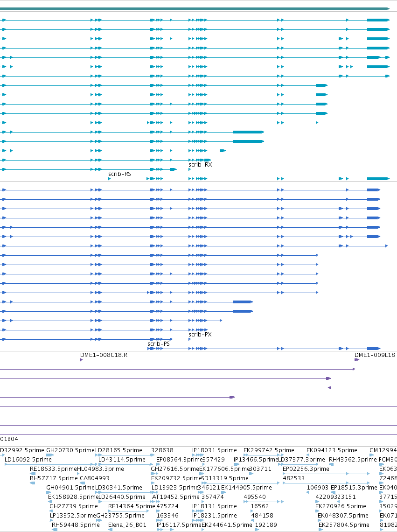Select the IP16117.5prime EST label
The width and height of the screenshot is (397, 532).
[179, 525]
